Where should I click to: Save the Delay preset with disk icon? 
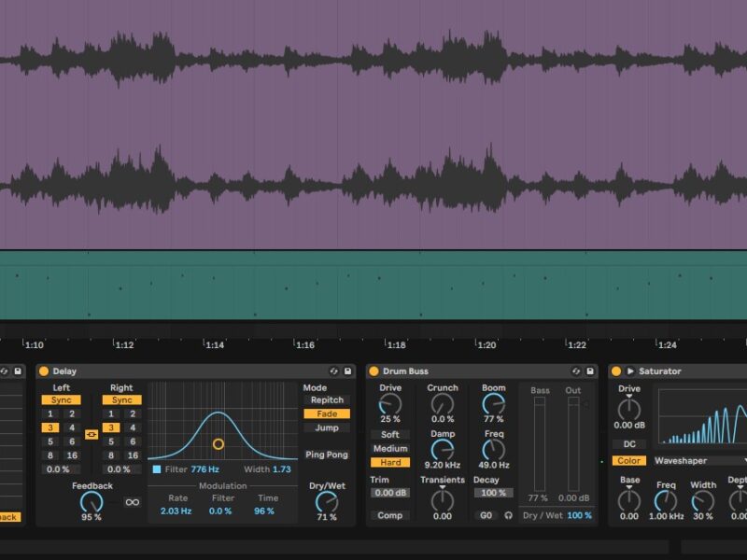(x=347, y=371)
